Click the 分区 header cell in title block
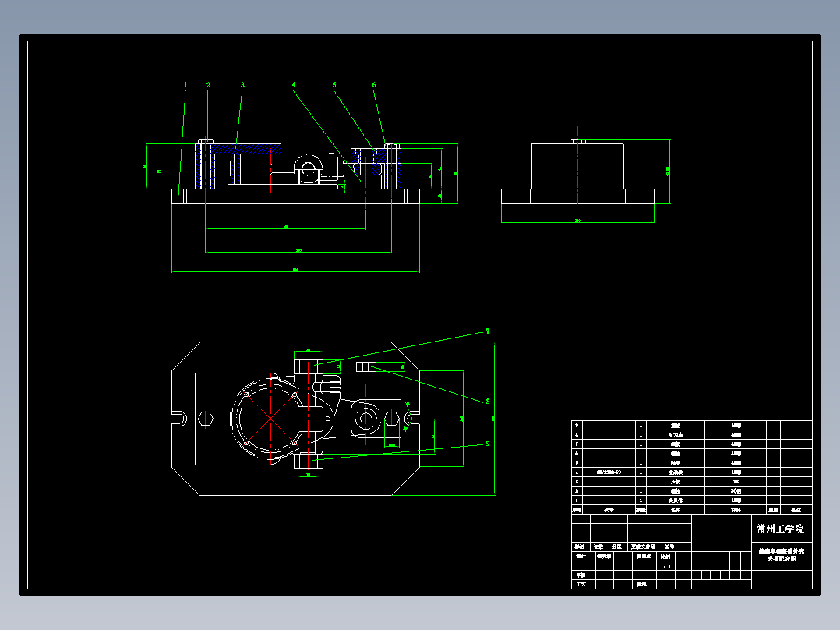 (617, 547)
